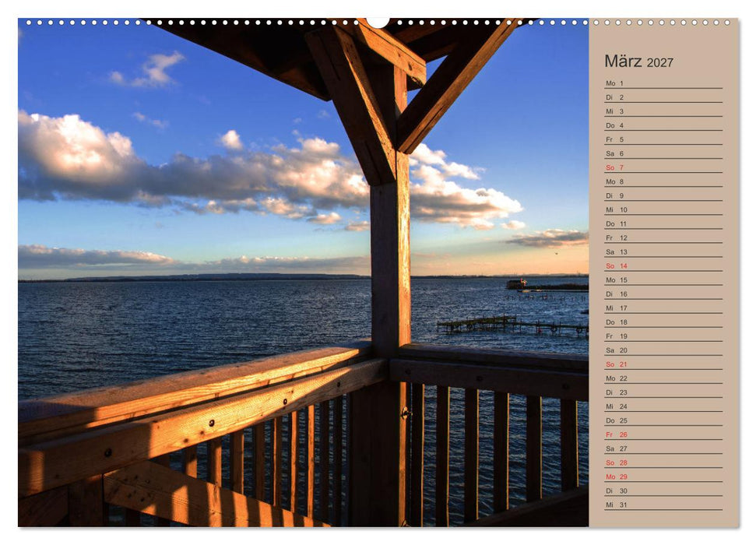Select the Mo 22 date row
Image resolution: width=756 pixels, height=545 pixels.
663,378
